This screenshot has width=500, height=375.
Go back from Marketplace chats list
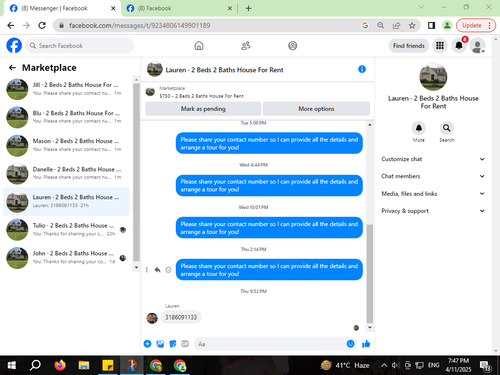12,68
